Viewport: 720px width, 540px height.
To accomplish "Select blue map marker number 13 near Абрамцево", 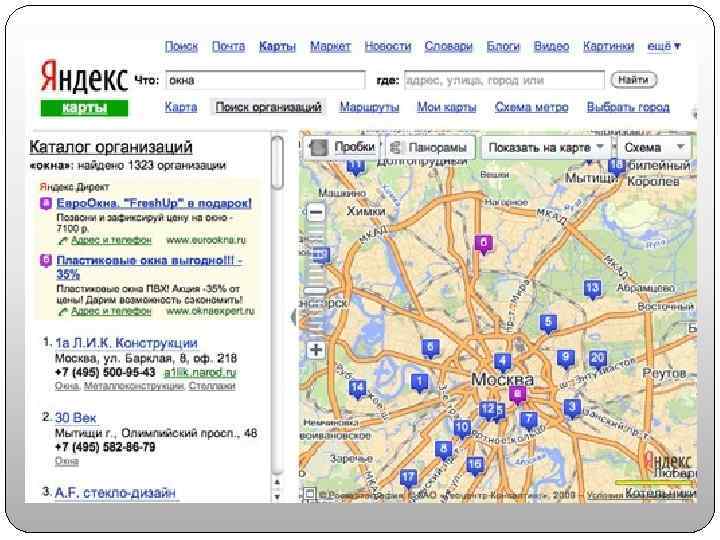I will 593,289.
